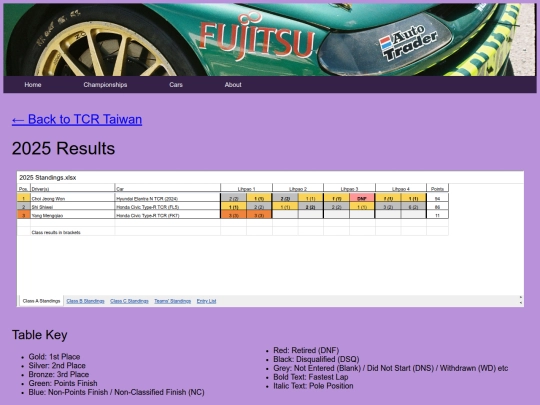Switch to Class B Standings sheet
Image resolution: width=540 pixels, height=405 pixels.
click(85, 301)
